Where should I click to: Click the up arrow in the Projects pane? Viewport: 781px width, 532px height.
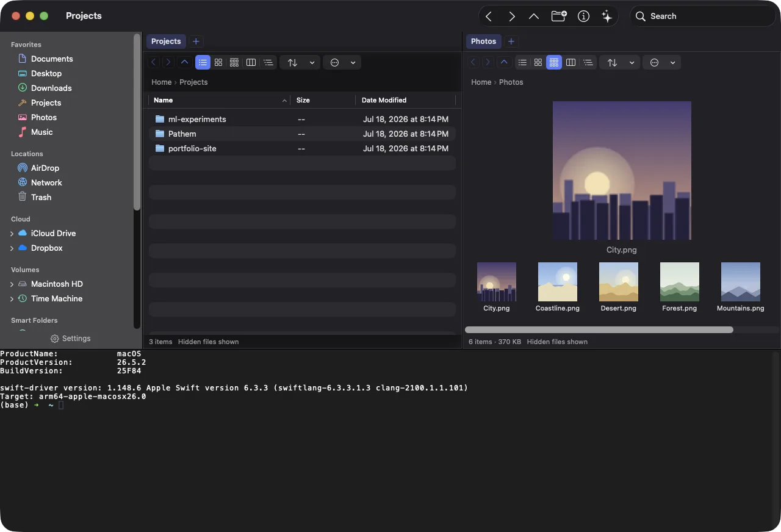tap(184, 62)
